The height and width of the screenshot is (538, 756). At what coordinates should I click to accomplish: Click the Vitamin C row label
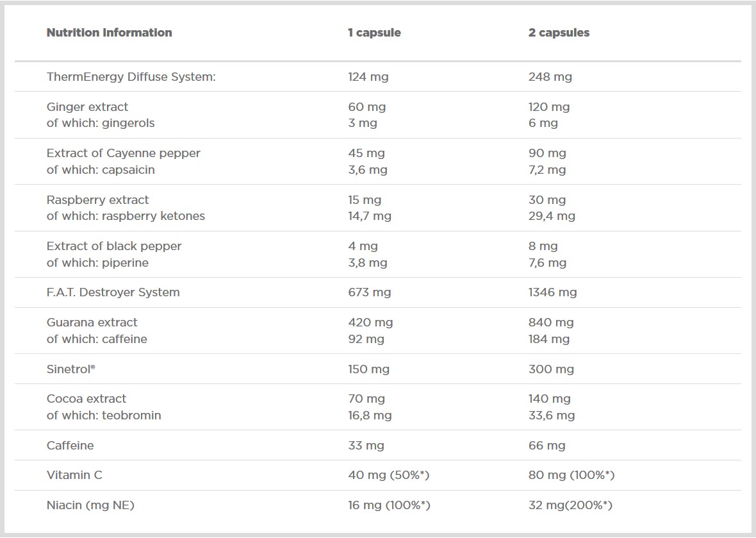coord(74,475)
